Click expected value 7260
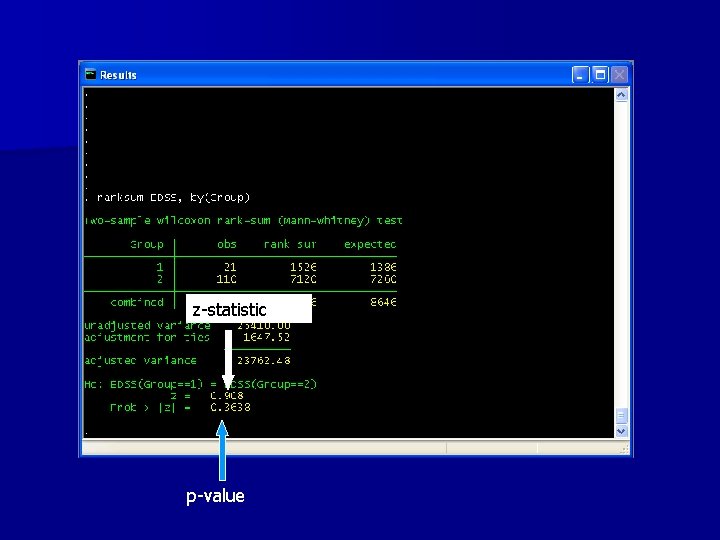The height and width of the screenshot is (540, 720). 383,279
